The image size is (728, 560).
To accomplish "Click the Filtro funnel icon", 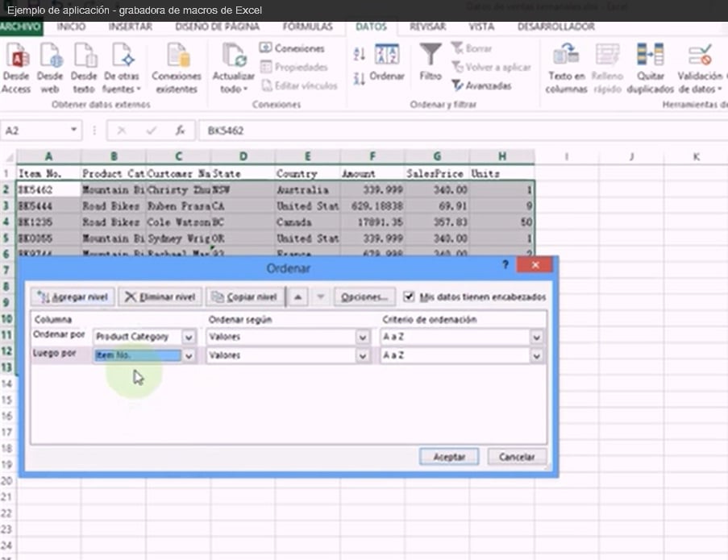I will 431,56.
